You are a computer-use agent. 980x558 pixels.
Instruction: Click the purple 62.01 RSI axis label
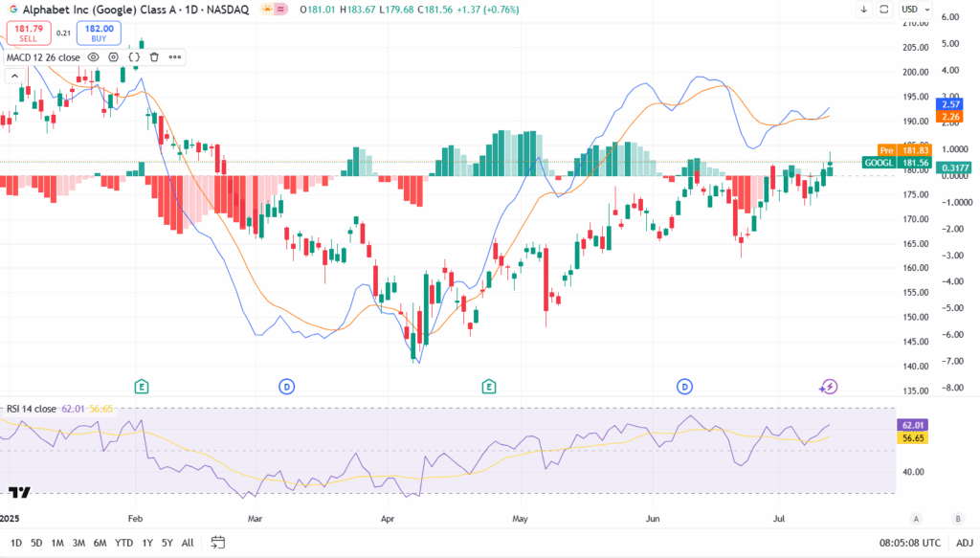(x=912, y=425)
